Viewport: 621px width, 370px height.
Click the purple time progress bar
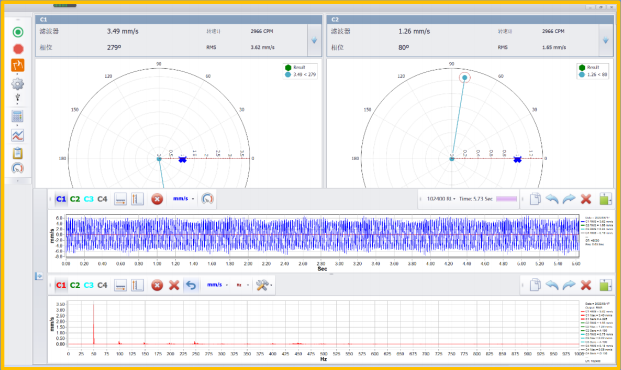point(507,199)
